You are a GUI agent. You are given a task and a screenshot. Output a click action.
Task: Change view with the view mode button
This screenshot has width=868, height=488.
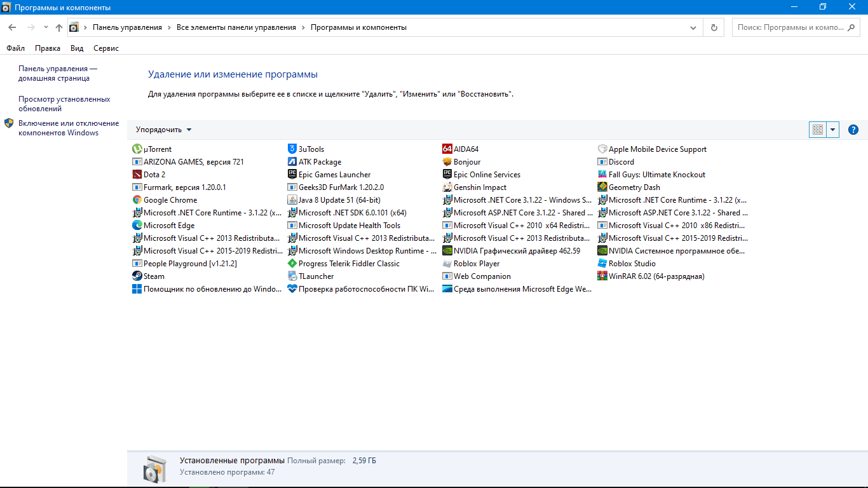click(x=818, y=130)
